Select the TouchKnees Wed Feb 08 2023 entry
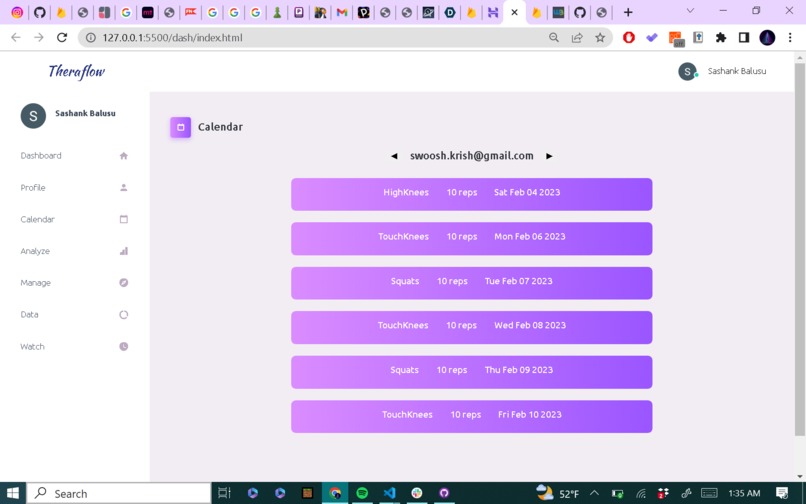Screen dimensions: 806x504 471,328
